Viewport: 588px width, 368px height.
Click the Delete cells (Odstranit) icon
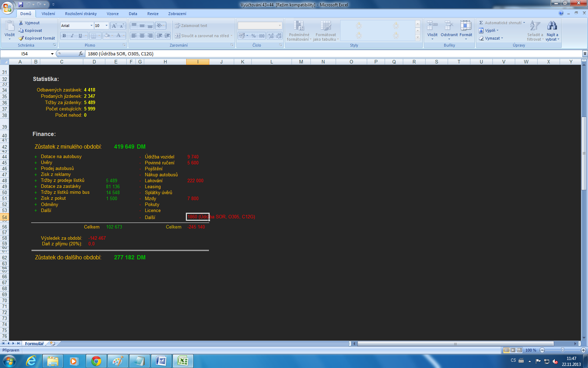449,26
